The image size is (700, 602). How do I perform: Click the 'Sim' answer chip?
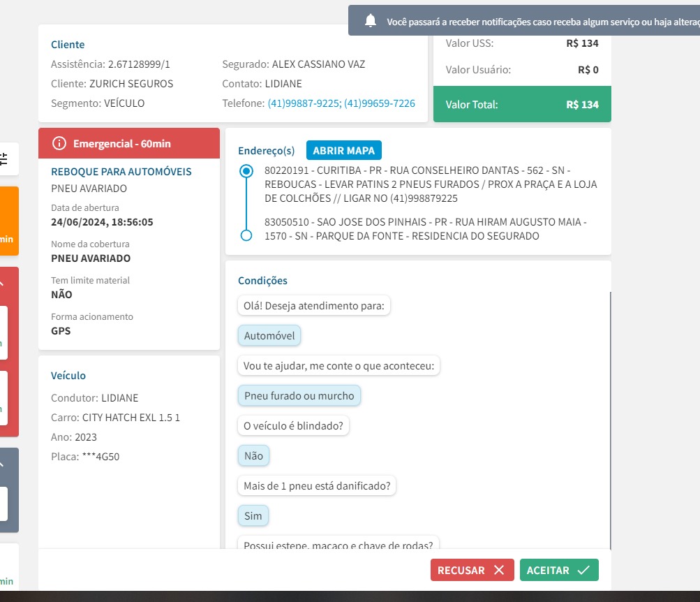pos(253,516)
